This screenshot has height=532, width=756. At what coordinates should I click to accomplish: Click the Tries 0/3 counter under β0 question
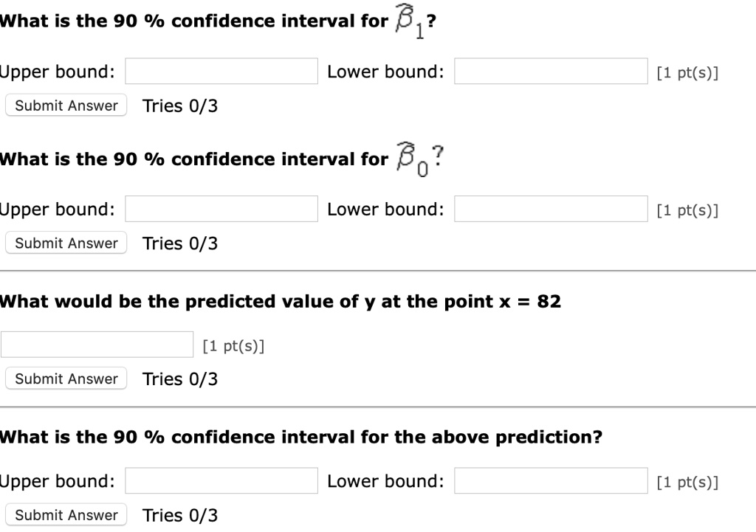[180, 243]
